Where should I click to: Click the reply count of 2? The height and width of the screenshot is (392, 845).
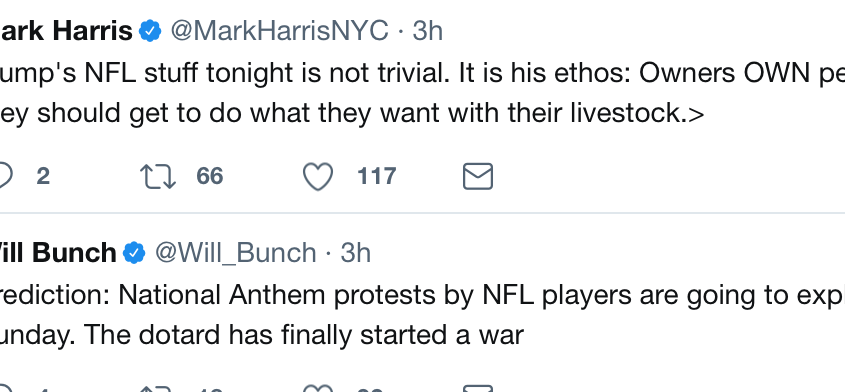tap(43, 176)
